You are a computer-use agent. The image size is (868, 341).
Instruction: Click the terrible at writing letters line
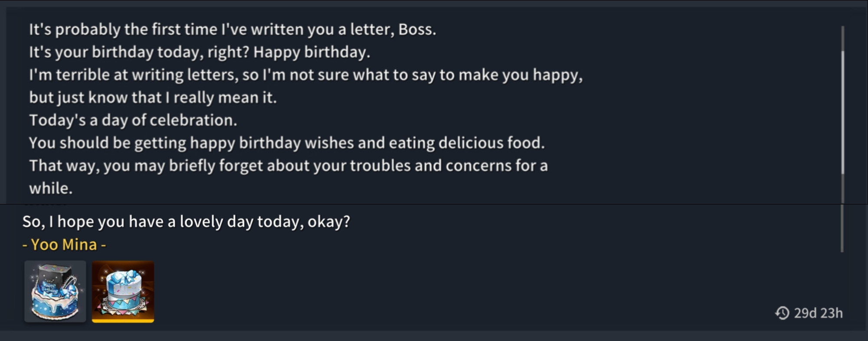point(306,75)
